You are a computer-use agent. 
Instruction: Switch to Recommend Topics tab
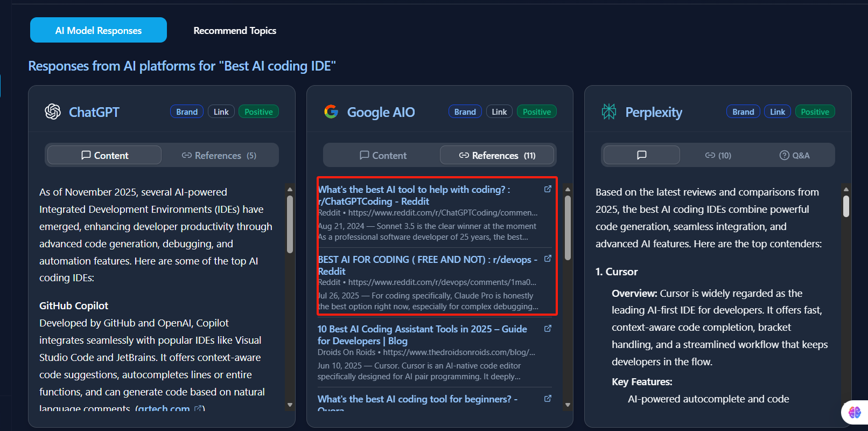(x=235, y=31)
